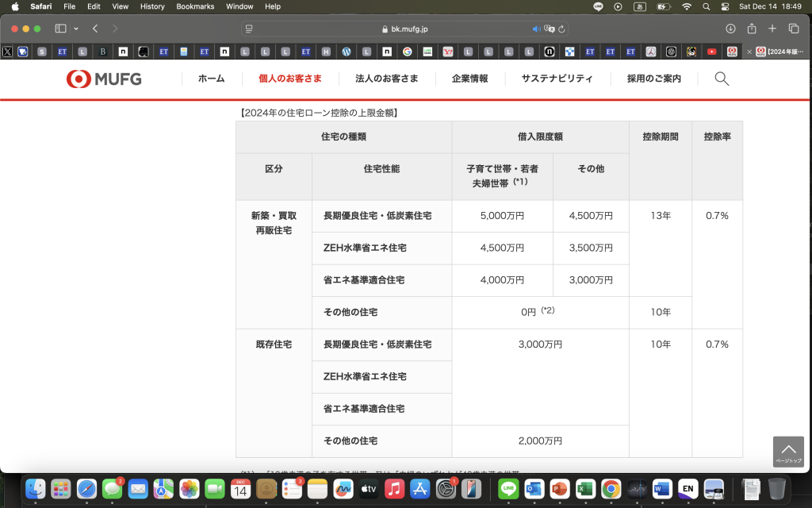
Task: Open Control Center in the menu bar
Action: coord(725,6)
